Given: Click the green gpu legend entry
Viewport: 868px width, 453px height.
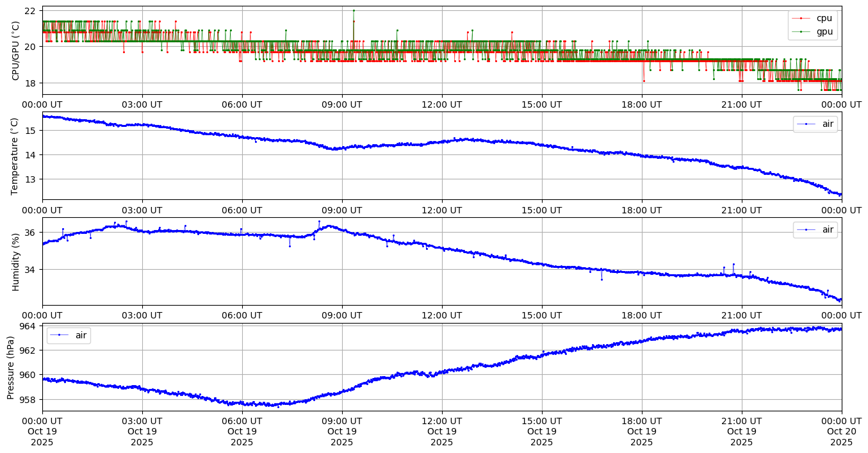Looking at the screenshot, I should click(824, 31).
